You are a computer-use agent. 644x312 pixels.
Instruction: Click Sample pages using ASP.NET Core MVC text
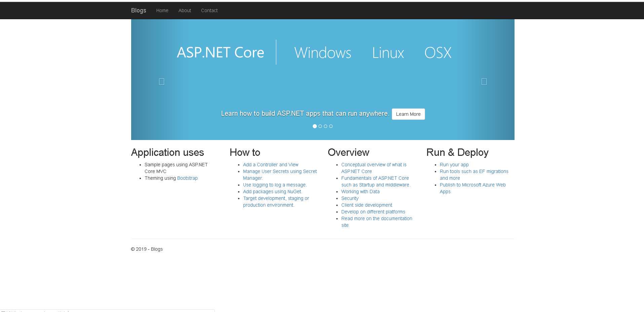[x=176, y=168]
